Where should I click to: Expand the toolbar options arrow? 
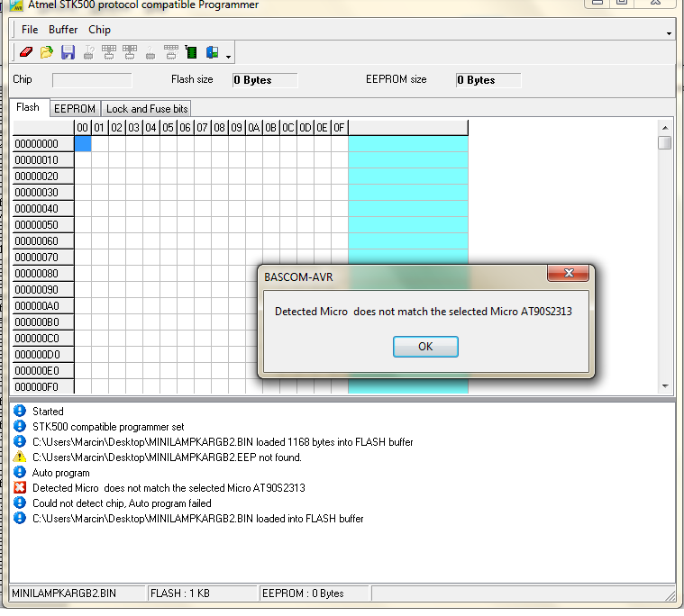pyautogui.click(x=228, y=57)
